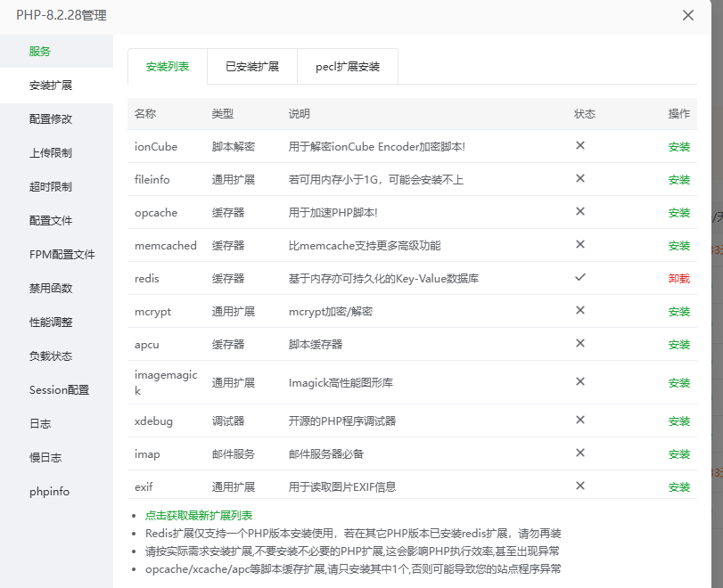This screenshot has height=588, width=723.
Task: Install the exif extension
Action: [678, 487]
